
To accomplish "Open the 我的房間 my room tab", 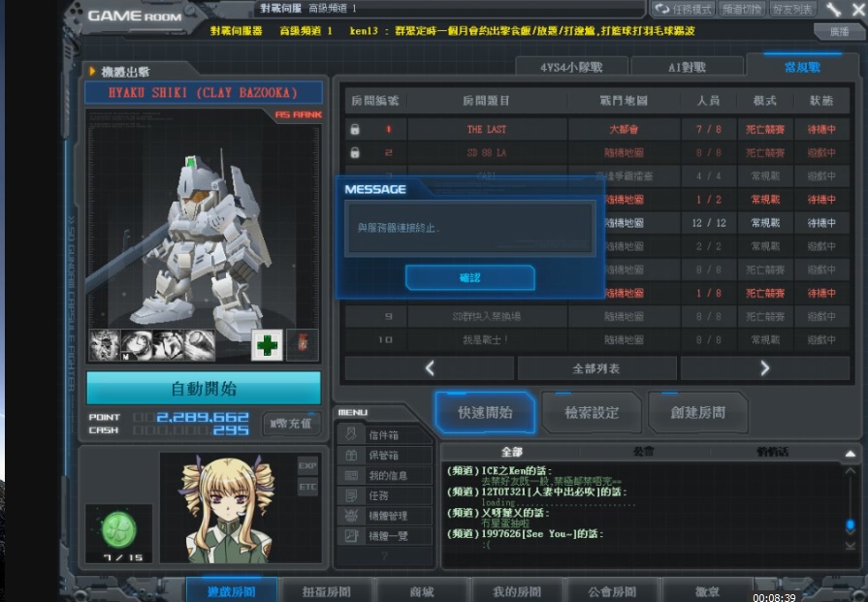I will pyautogui.click(x=517, y=591).
